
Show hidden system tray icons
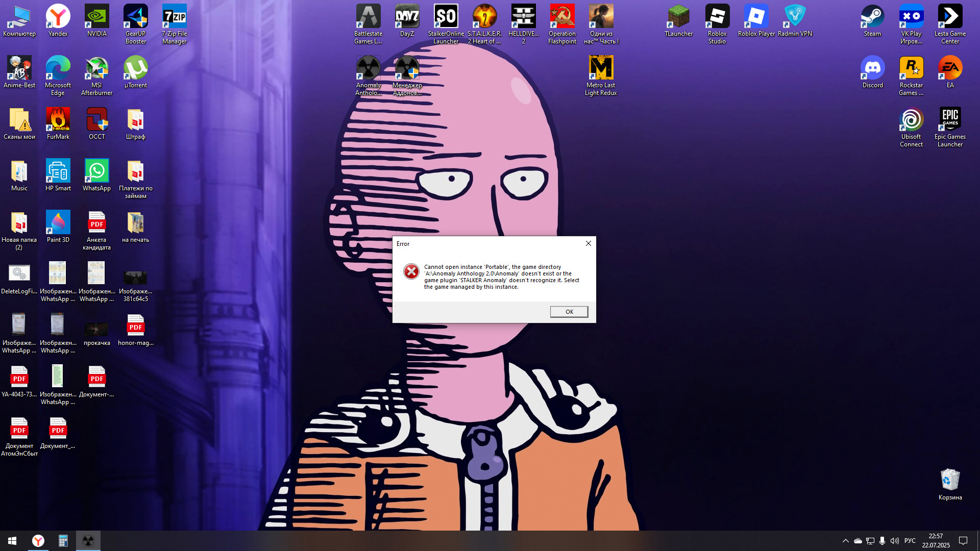[x=845, y=541]
